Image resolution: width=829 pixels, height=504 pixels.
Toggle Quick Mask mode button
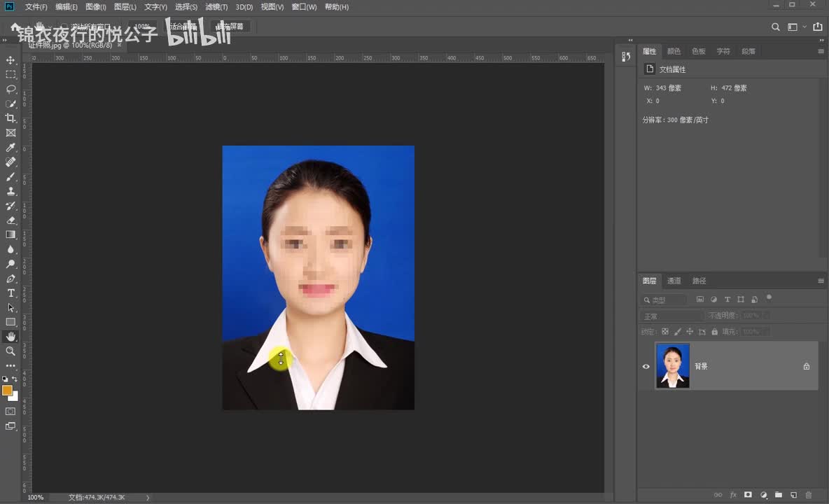coord(11,411)
